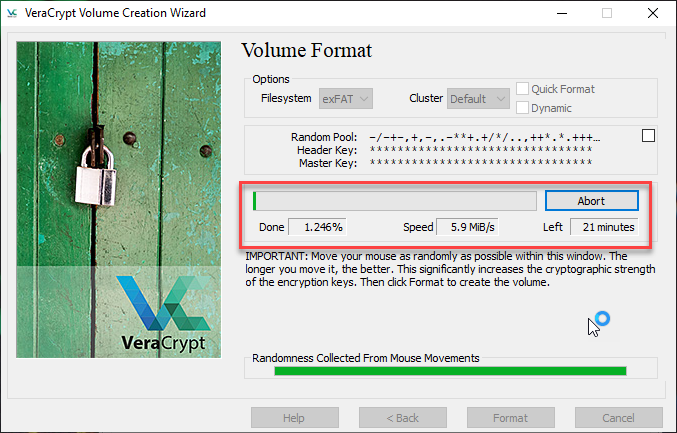Open the Filesystem exFAT dropdown
The height and width of the screenshot is (433, 677).
coord(345,99)
